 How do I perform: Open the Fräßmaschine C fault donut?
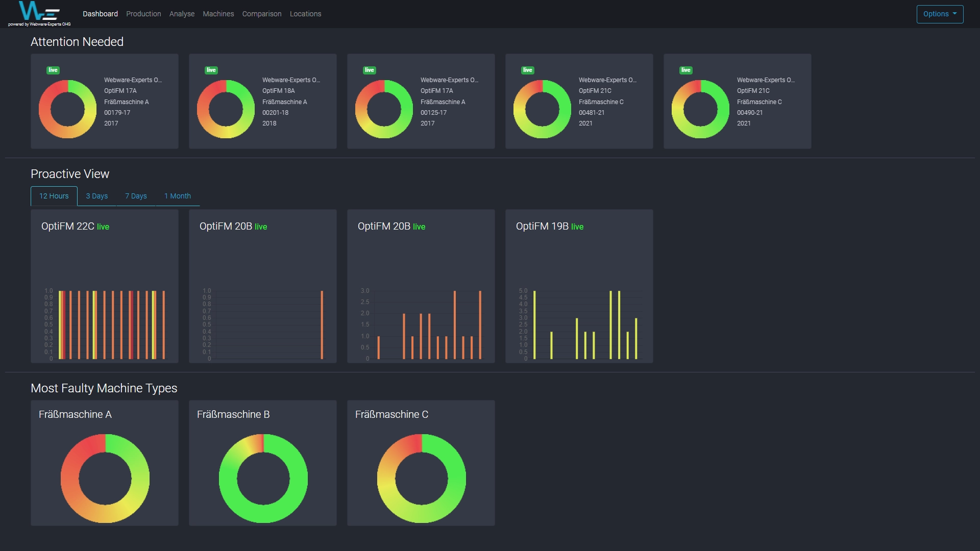coord(421,478)
